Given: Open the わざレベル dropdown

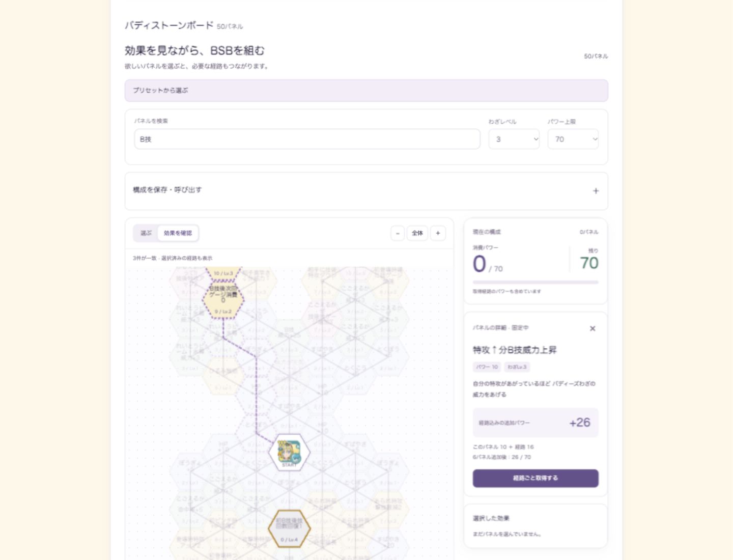Looking at the screenshot, I should 514,139.
